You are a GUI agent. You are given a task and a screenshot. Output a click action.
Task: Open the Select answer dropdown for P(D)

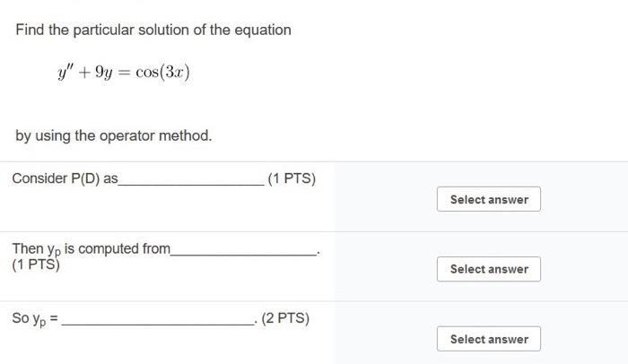[x=489, y=199]
